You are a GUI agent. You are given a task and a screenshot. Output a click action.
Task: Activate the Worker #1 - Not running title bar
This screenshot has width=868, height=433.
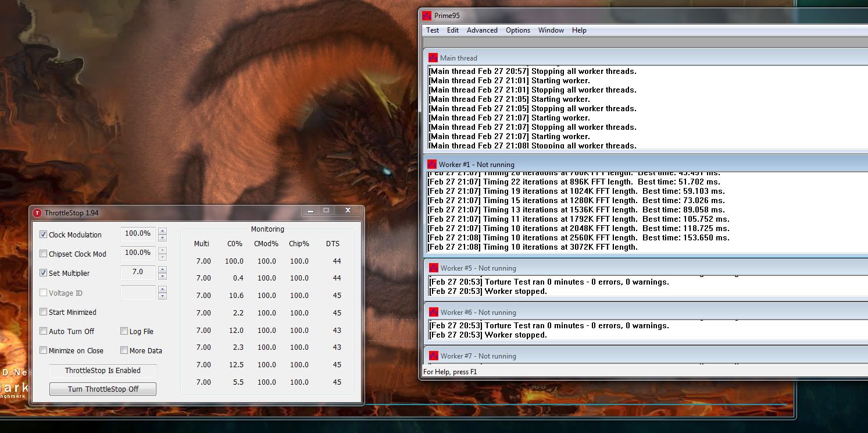click(x=645, y=164)
